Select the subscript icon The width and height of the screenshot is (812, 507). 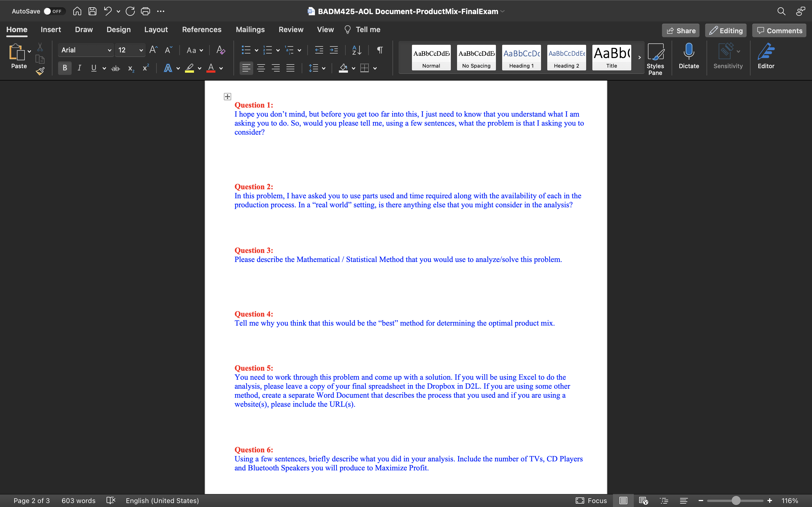coord(131,68)
